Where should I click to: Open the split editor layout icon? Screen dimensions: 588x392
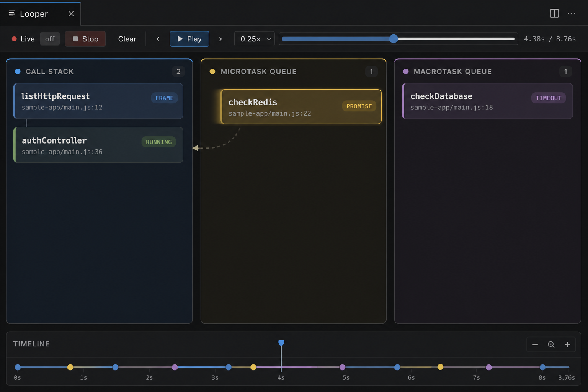click(554, 13)
